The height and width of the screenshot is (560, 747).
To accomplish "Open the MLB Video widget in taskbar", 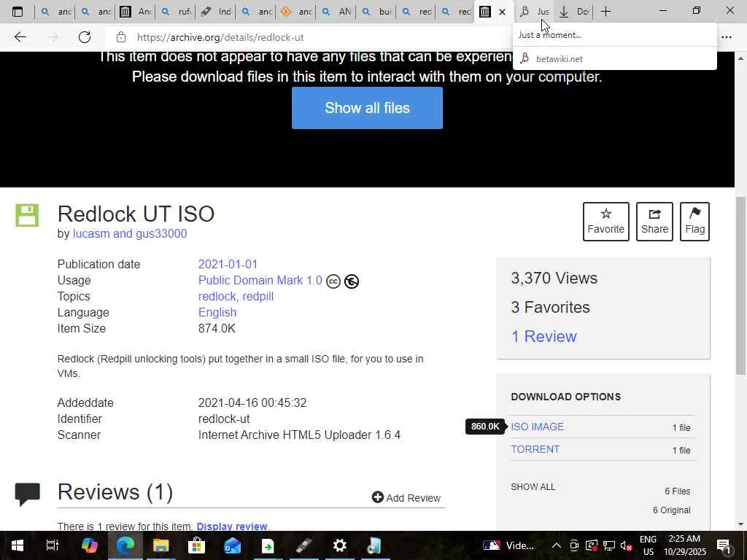I will click(x=508, y=545).
